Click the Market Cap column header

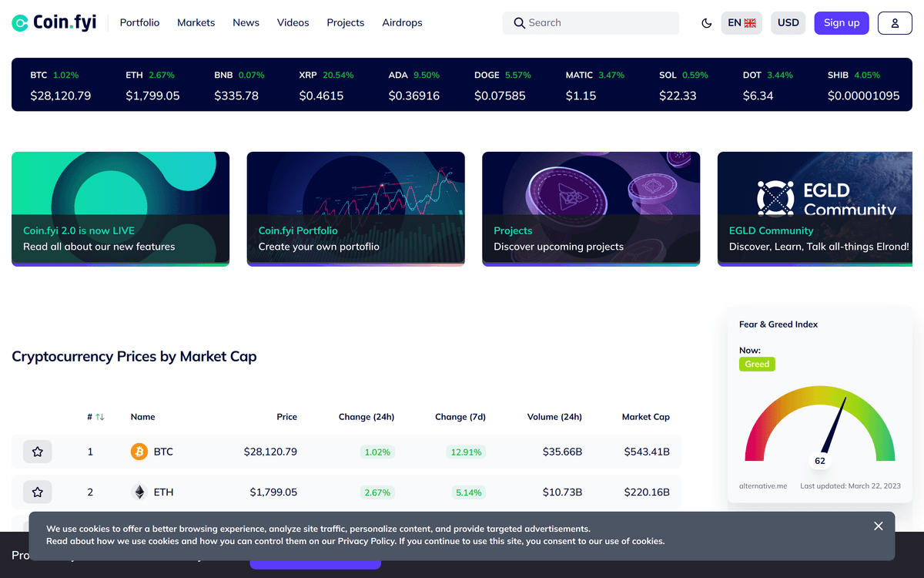tap(646, 417)
